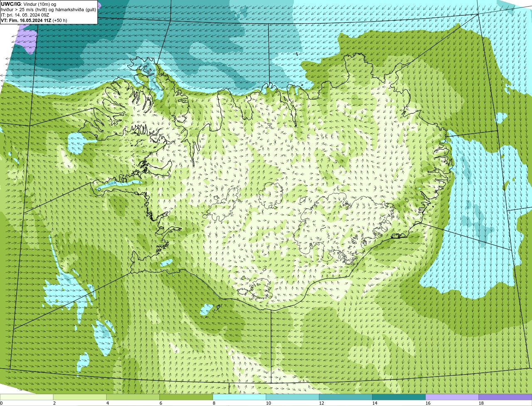This screenshot has width=532, height=406.
Task: Pick the 12–14 legend color segment
Action: pyautogui.click(x=346, y=397)
